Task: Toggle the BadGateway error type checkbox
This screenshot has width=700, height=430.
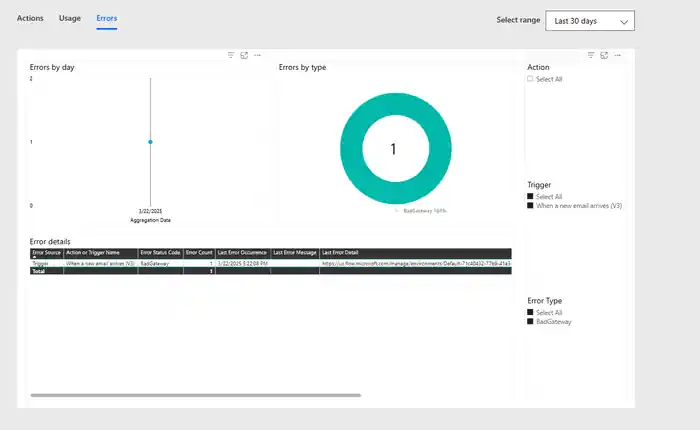Action: (530, 321)
